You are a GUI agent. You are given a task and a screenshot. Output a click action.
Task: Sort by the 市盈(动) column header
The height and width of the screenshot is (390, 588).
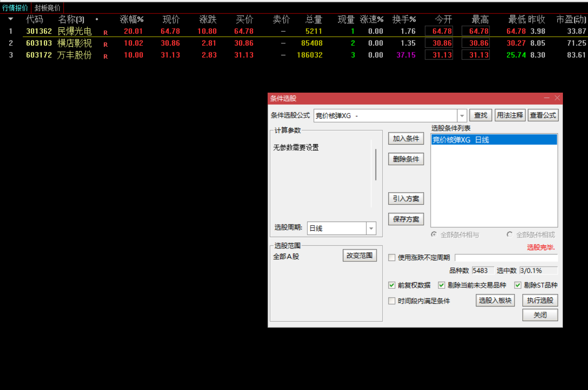[x=571, y=19]
